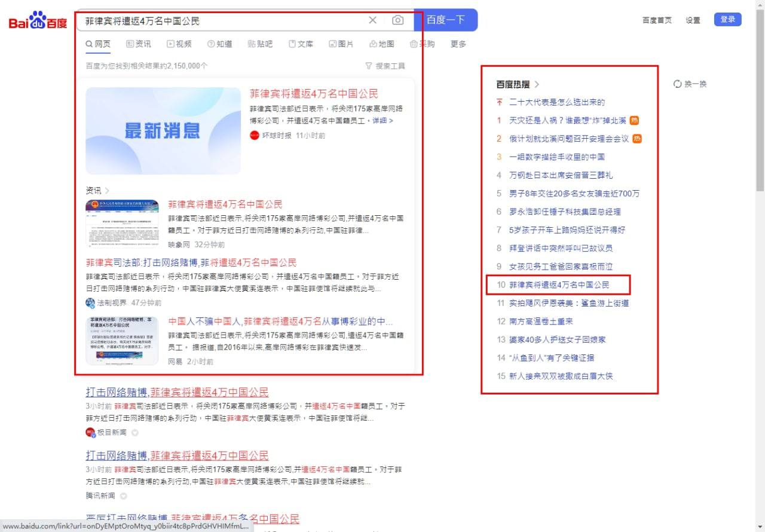The width and height of the screenshot is (765, 532).
Task: Open hot topic 南方高温卷土重来
Action: coord(541,321)
